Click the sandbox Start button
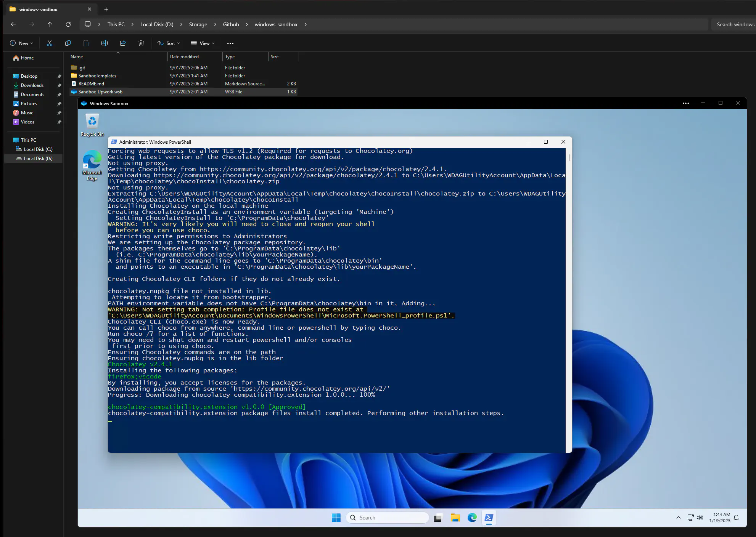Screen dimensions: 756x537 click(x=336, y=518)
